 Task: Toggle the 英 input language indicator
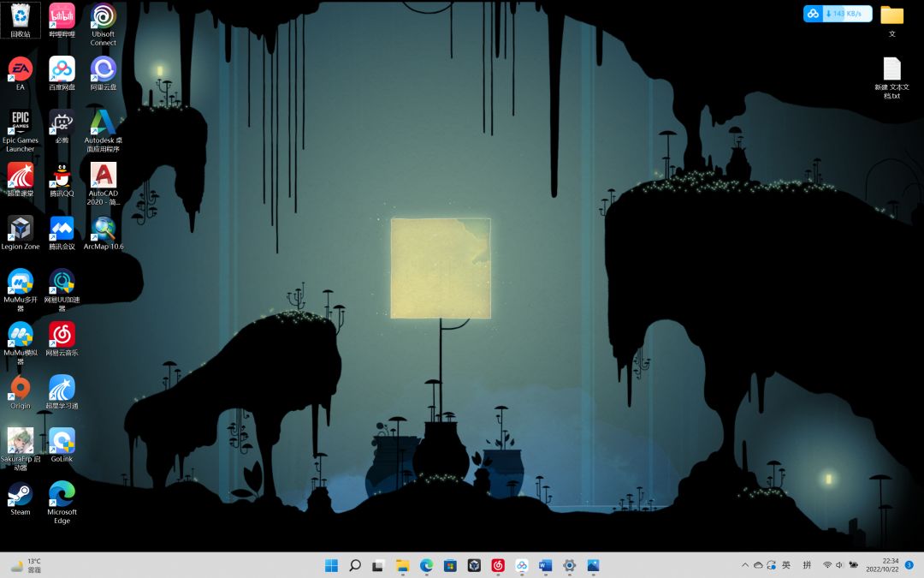point(786,565)
